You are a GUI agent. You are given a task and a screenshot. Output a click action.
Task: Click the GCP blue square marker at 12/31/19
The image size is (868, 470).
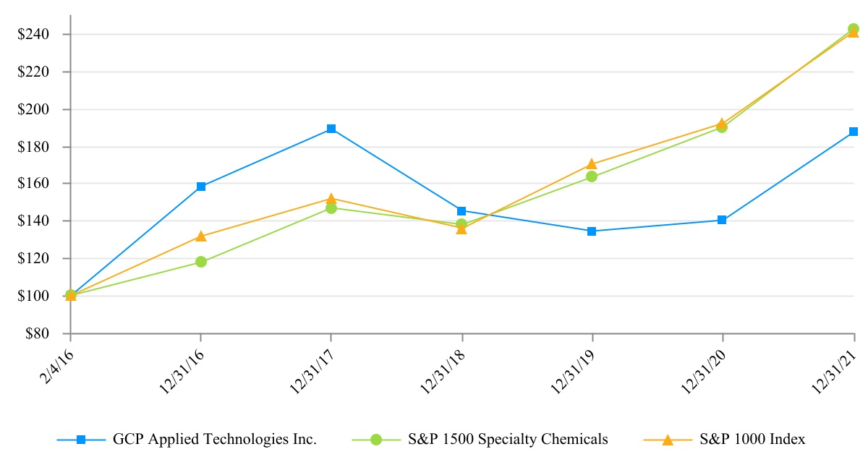pos(592,231)
